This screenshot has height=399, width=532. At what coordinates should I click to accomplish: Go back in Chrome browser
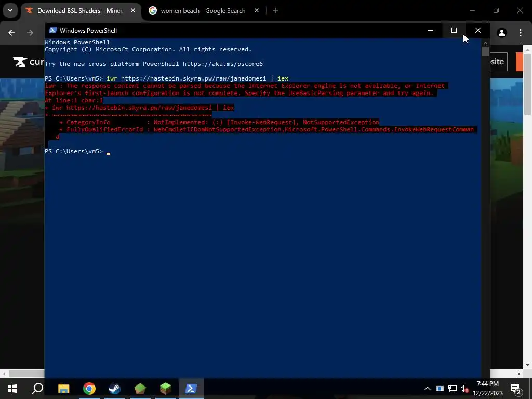(x=11, y=33)
